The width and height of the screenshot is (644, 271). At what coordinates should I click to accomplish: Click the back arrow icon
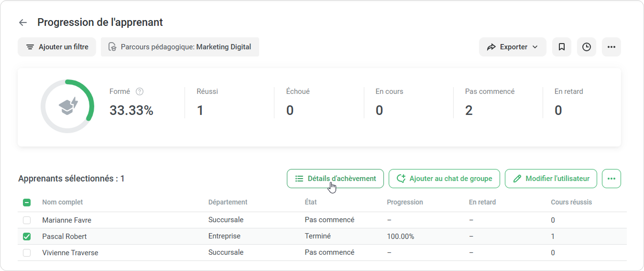(x=23, y=23)
